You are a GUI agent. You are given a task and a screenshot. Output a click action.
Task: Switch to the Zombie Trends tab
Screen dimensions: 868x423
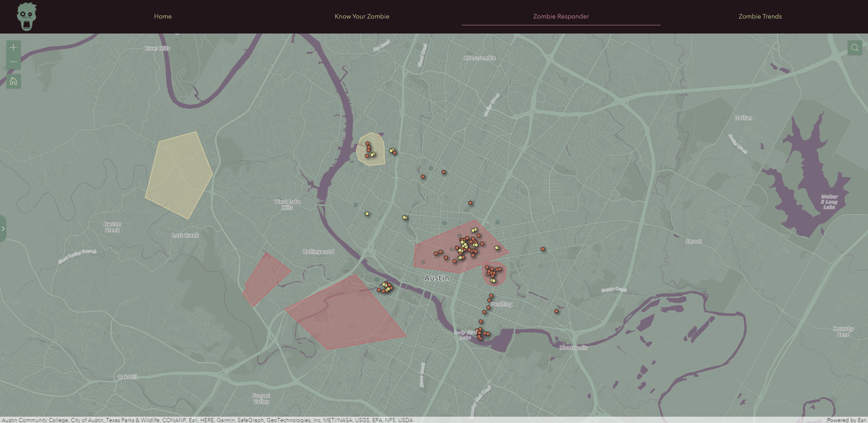click(760, 16)
